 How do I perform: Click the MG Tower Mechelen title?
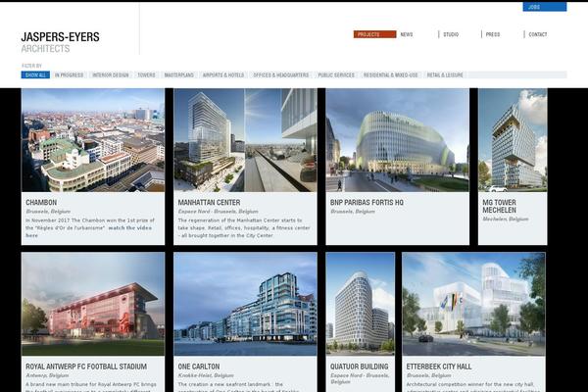[499, 207]
